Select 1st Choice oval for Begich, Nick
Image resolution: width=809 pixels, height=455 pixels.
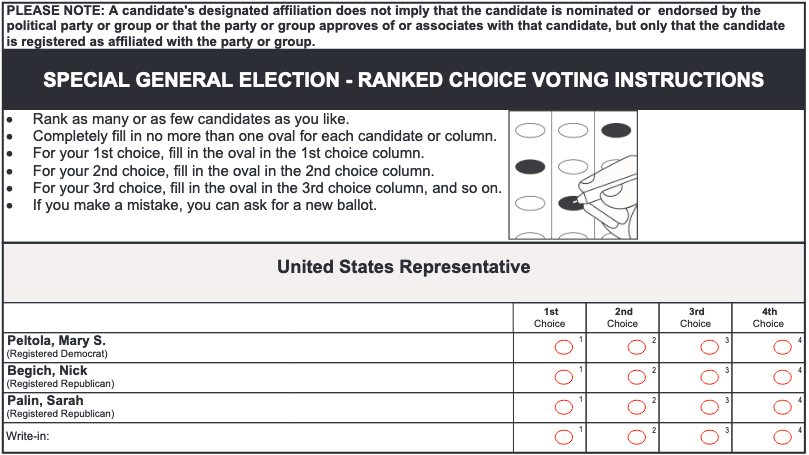563,377
